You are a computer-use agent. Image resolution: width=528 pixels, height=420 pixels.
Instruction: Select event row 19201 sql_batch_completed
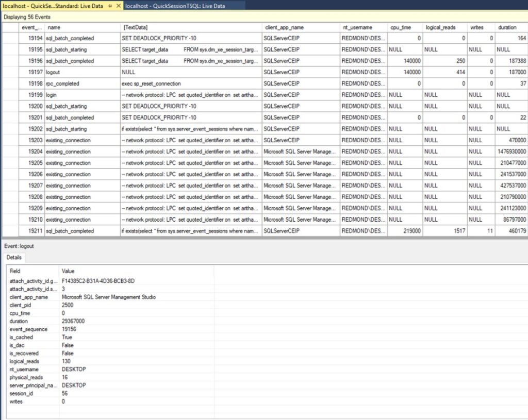tap(265, 117)
